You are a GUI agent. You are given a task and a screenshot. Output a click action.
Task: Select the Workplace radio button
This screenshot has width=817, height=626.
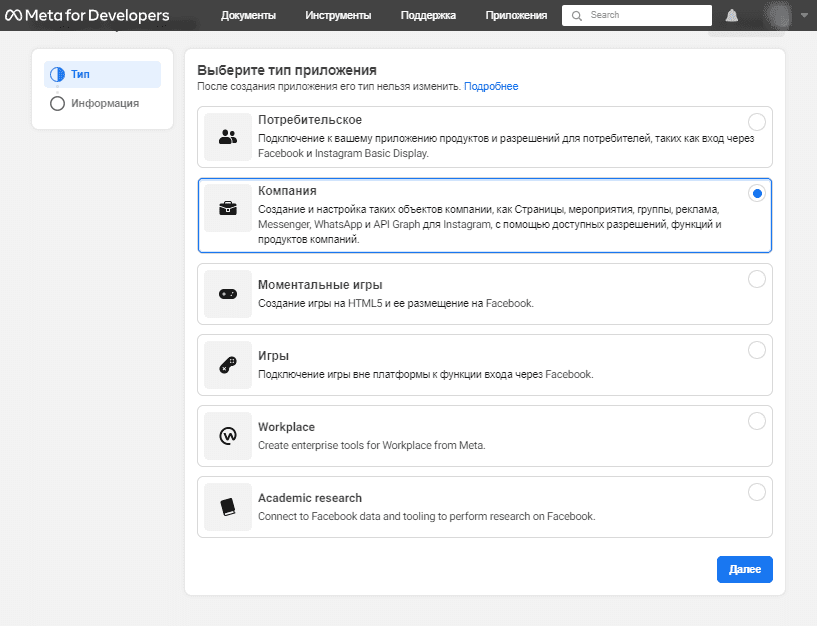click(x=757, y=421)
